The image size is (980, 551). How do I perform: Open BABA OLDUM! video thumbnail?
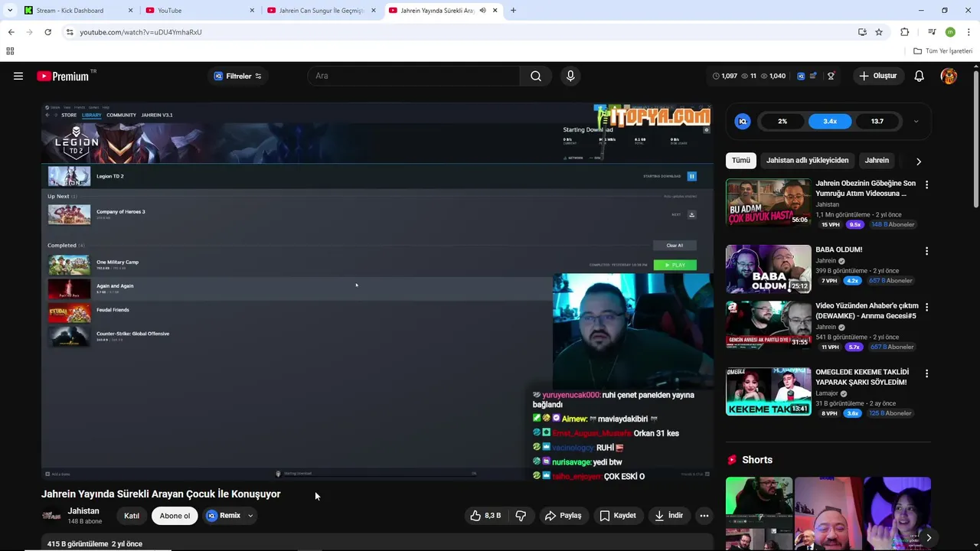click(768, 269)
